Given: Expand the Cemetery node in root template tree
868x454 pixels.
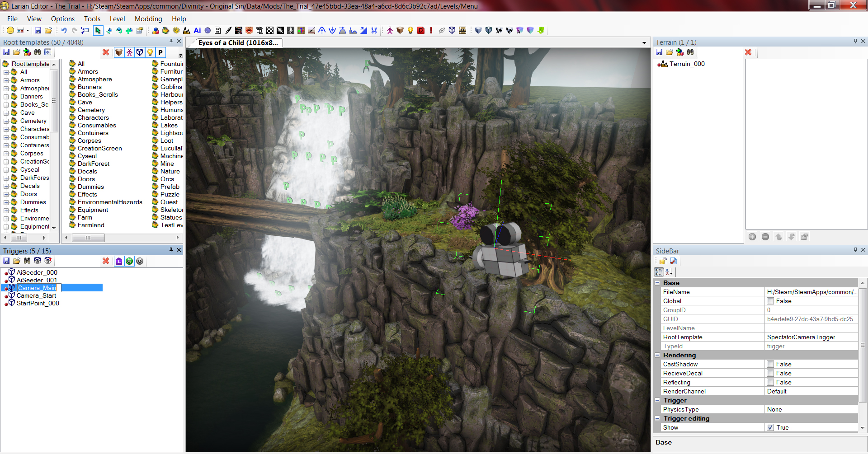Looking at the screenshot, I should pos(6,121).
